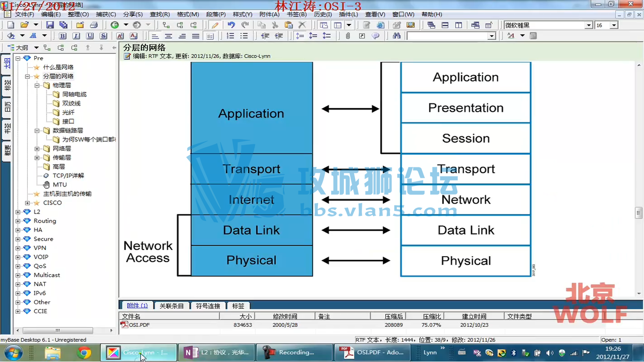Image resolution: width=644 pixels, height=362 pixels.
Task: Expand the Routing database node
Action: [x=18, y=221]
